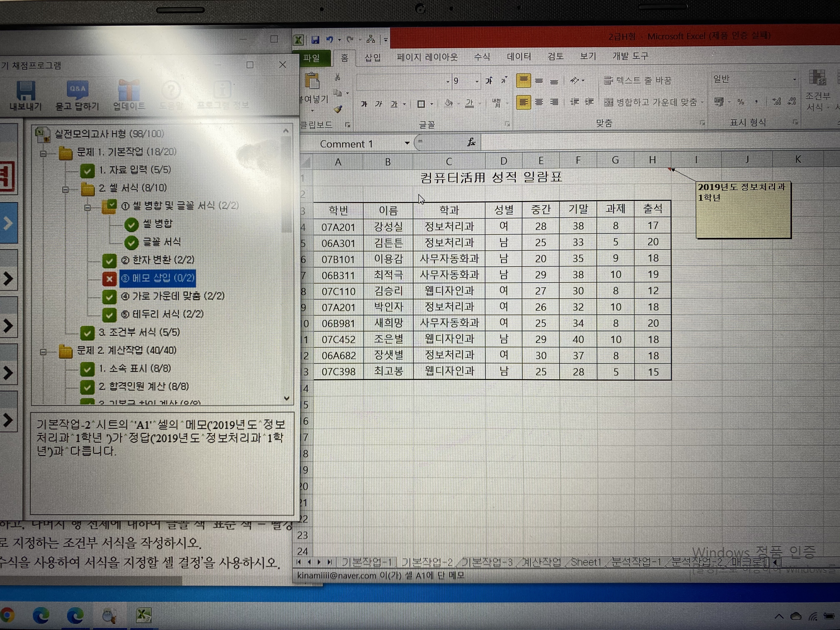Toggle top vertical alignment button
The width and height of the screenshot is (840, 630).
[x=523, y=80]
